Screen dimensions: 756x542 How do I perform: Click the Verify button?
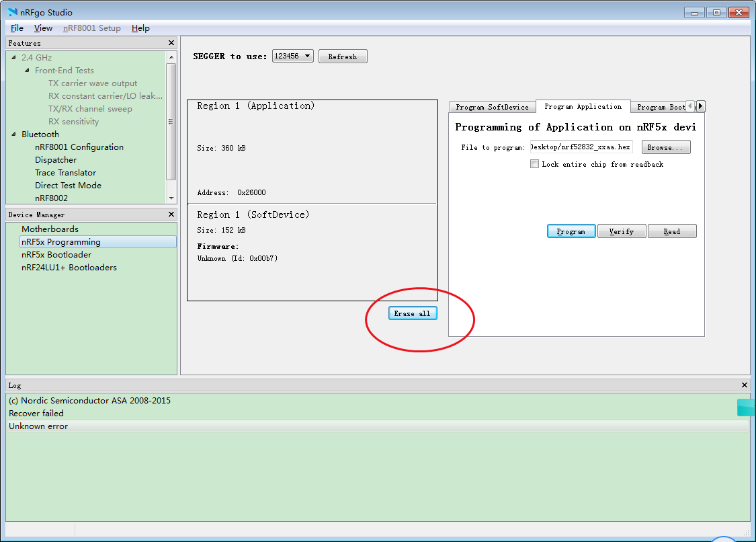(x=622, y=231)
